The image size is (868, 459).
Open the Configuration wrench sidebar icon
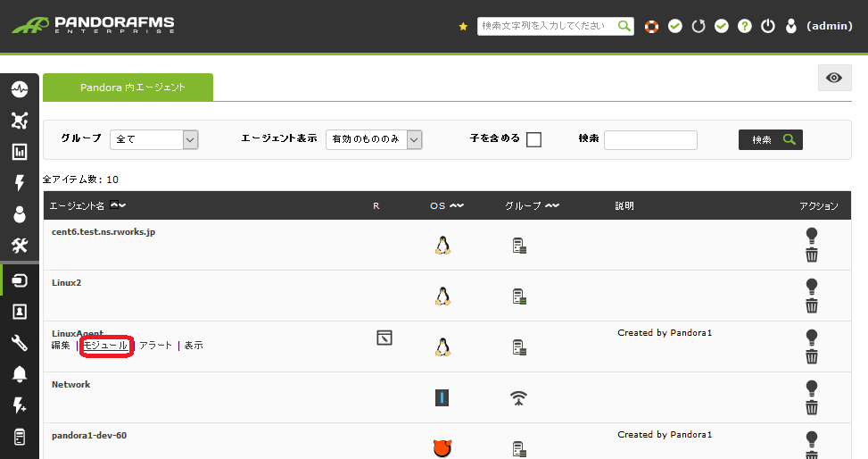[20, 343]
